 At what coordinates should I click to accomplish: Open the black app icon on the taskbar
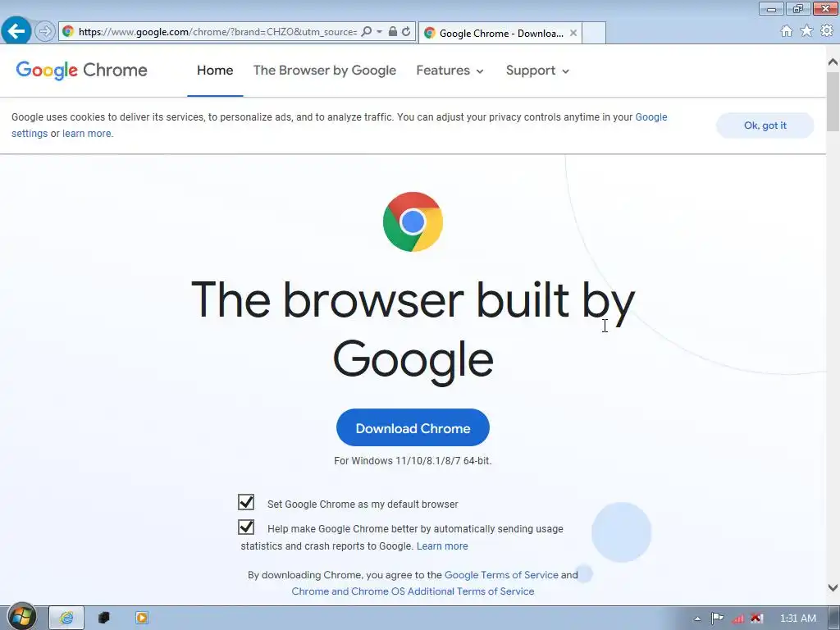(x=104, y=618)
